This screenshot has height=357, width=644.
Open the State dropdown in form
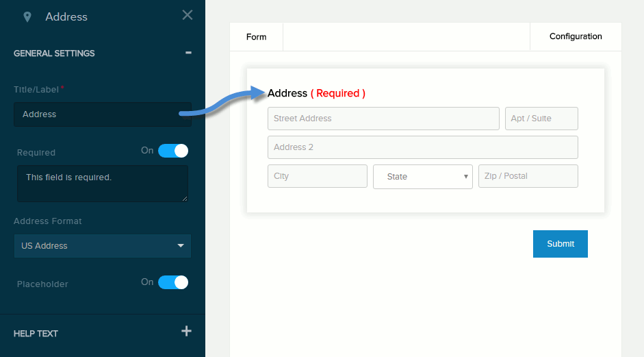point(422,176)
